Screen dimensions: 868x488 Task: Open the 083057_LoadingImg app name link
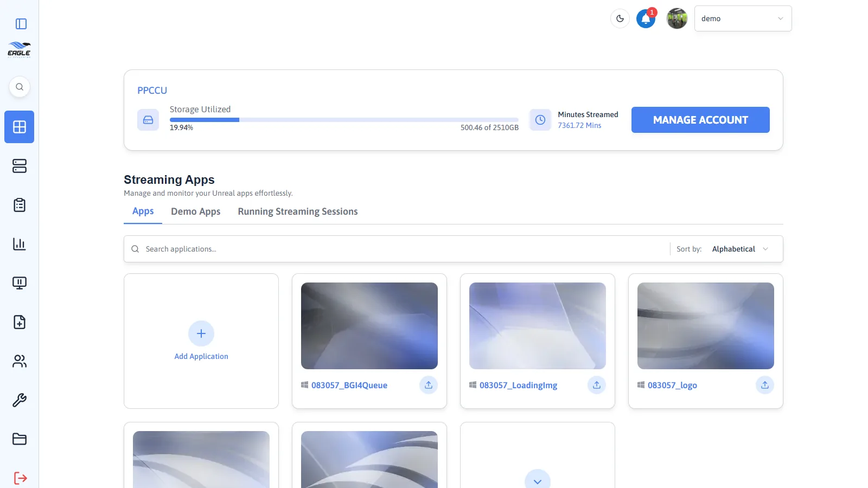pos(518,385)
